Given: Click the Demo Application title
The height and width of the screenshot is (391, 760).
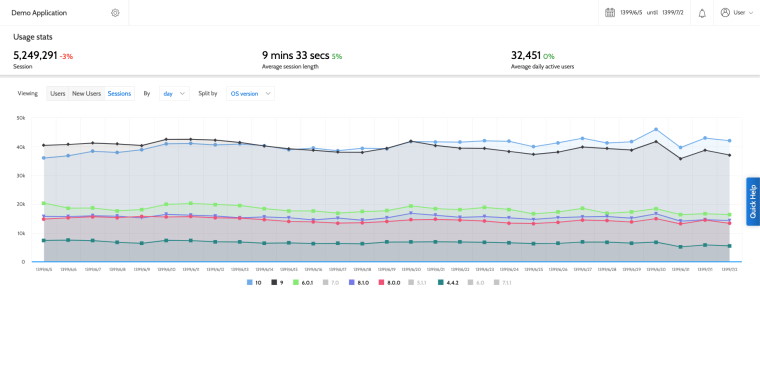Looking at the screenshot, I should (39, 13).
